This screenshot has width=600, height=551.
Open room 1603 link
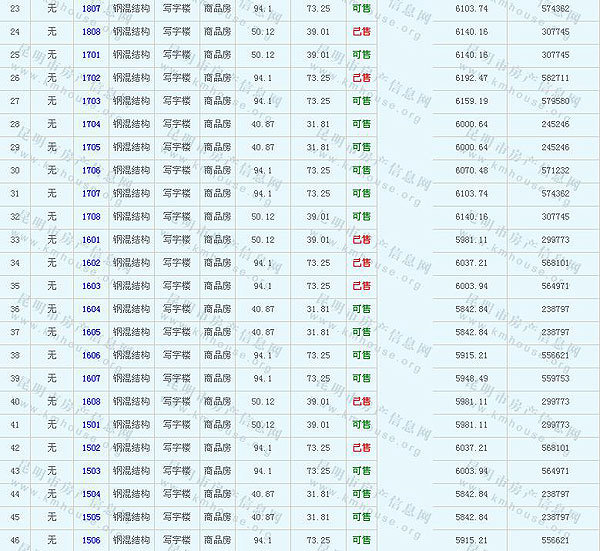pos(91,286)
